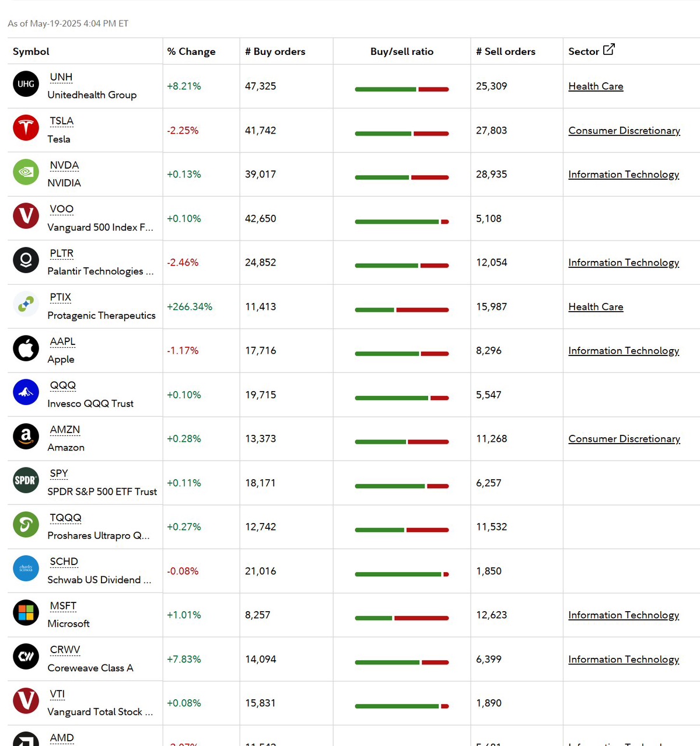The image size is (700, 746).
Task: Open the PLTR ticker link
Action: point(62,253)
